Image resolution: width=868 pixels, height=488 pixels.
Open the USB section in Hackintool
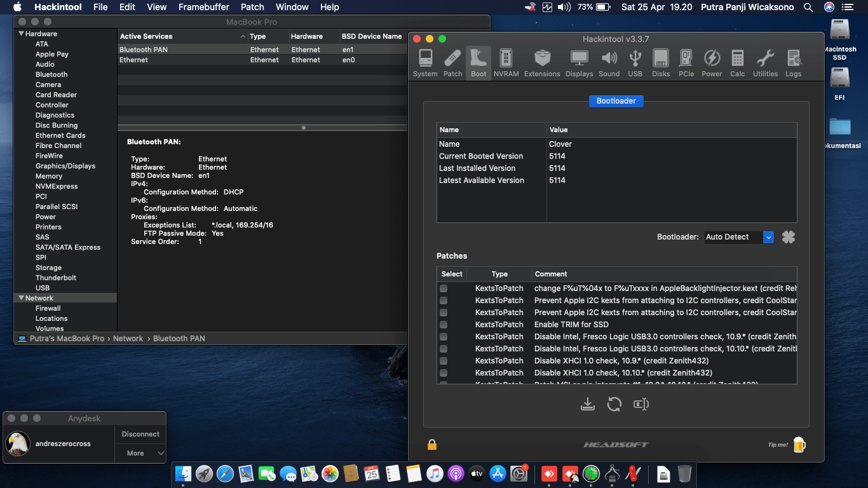point(635,64)
